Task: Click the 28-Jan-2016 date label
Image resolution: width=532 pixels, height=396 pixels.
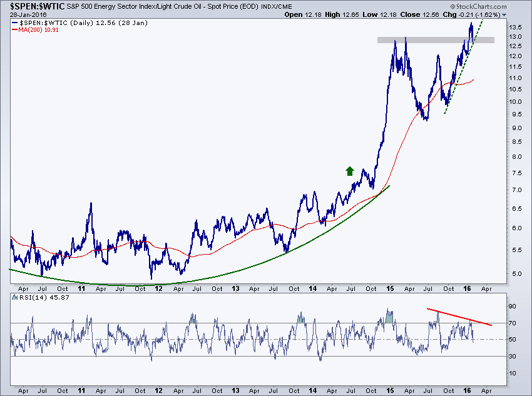Action: tap(28, 14)
